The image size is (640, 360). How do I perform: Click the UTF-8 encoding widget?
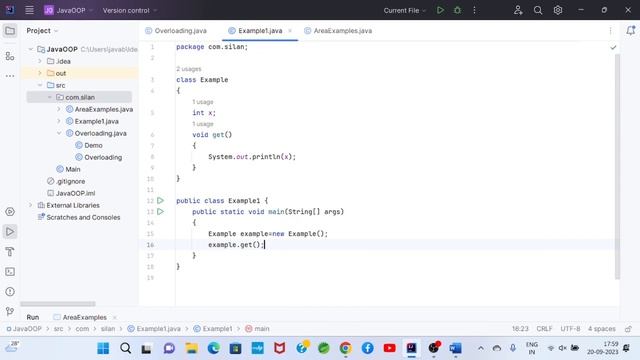(x=570, y=329)
